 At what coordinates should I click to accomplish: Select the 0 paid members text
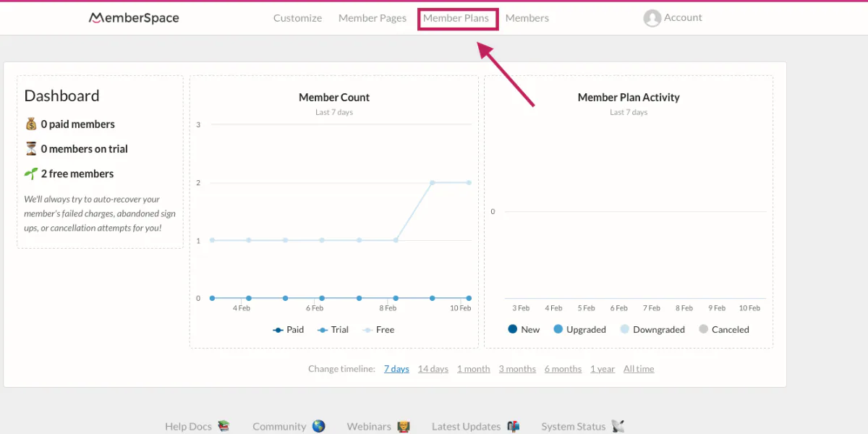[x=77, y=124]
